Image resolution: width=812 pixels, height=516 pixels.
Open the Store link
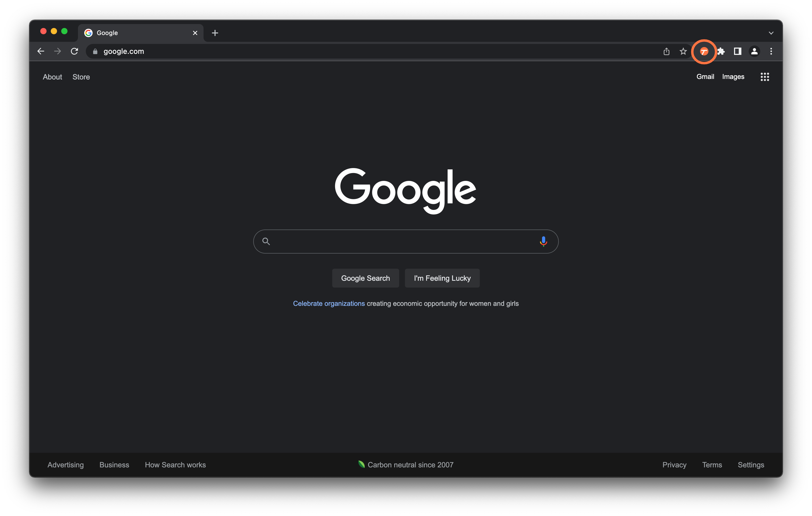81,77
